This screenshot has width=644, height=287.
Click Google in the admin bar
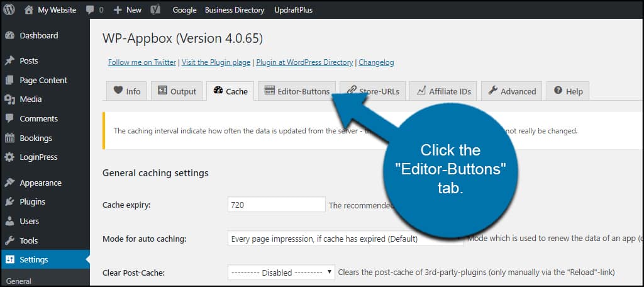184,10
